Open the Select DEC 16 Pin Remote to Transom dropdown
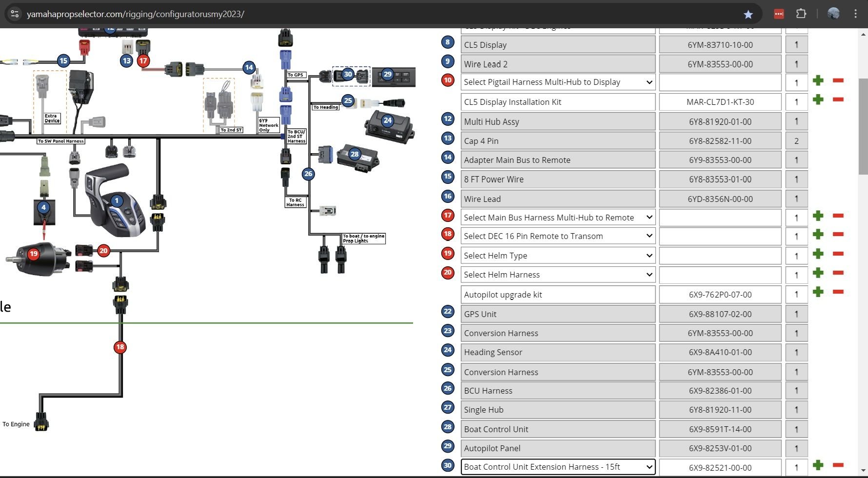 [x=558, y=236]
